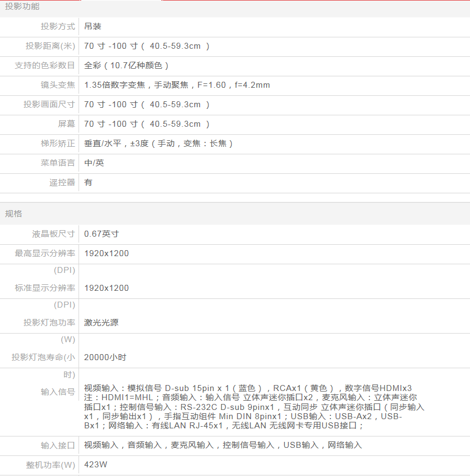This screenshot has height=476, width=470.
Task: Select the 输入信号 row label
Action: [x=58, y=392]
